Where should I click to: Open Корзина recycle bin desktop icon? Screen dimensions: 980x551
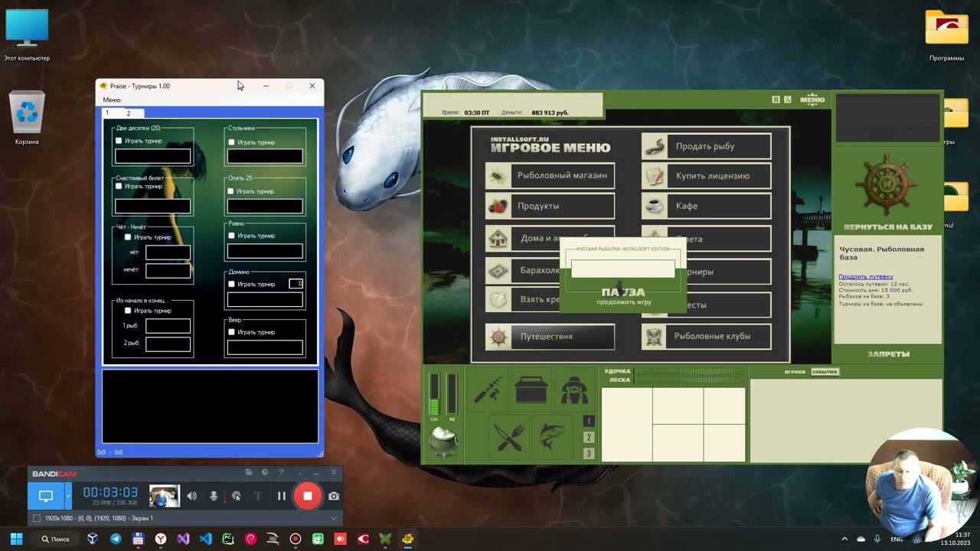click(x=27, y=119)
